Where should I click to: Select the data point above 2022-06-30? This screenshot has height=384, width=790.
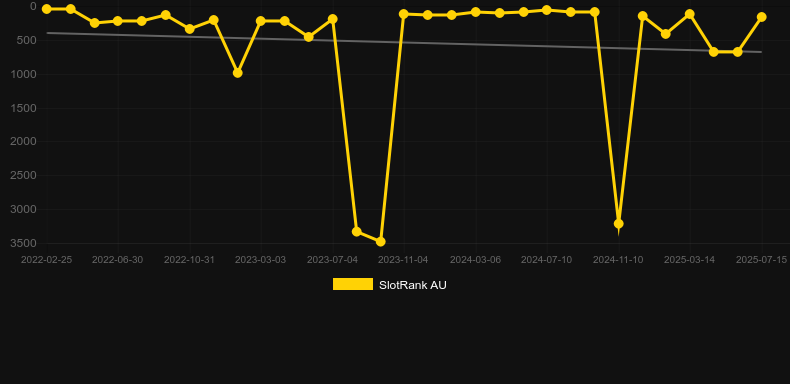[118, 21]
